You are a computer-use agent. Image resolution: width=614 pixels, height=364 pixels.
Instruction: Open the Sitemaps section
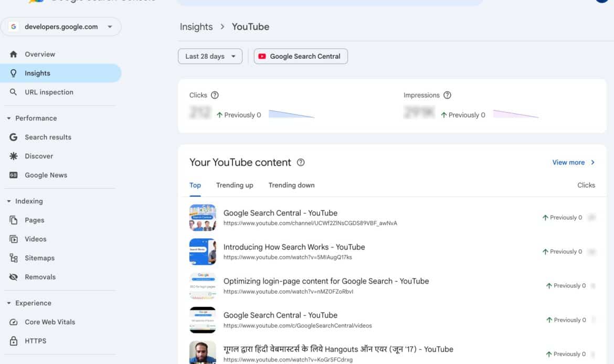(39, 258)
